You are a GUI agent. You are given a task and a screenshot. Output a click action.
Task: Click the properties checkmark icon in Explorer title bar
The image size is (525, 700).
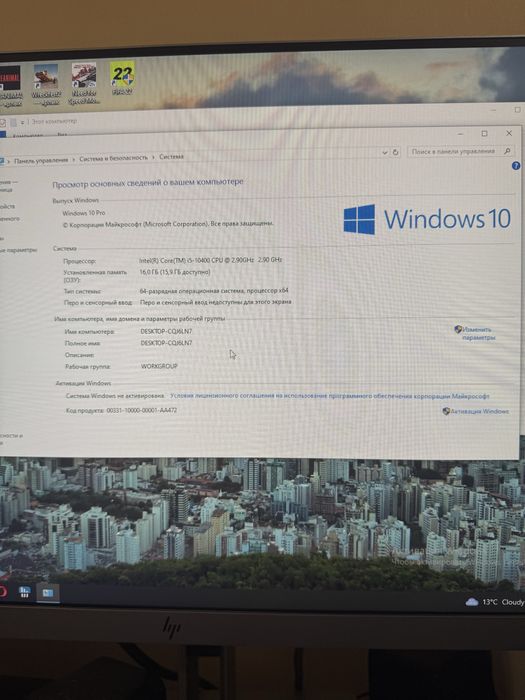coord(4,122)
